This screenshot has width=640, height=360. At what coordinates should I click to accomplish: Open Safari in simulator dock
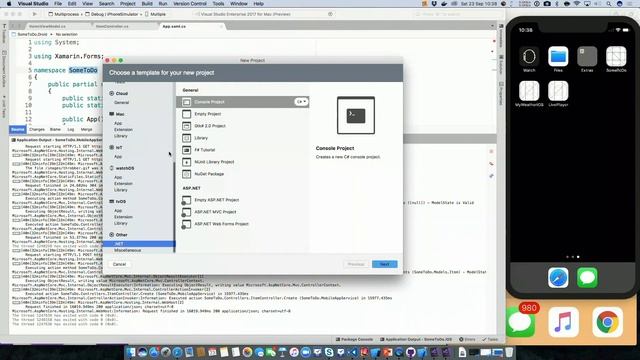[x=558, y=278]
